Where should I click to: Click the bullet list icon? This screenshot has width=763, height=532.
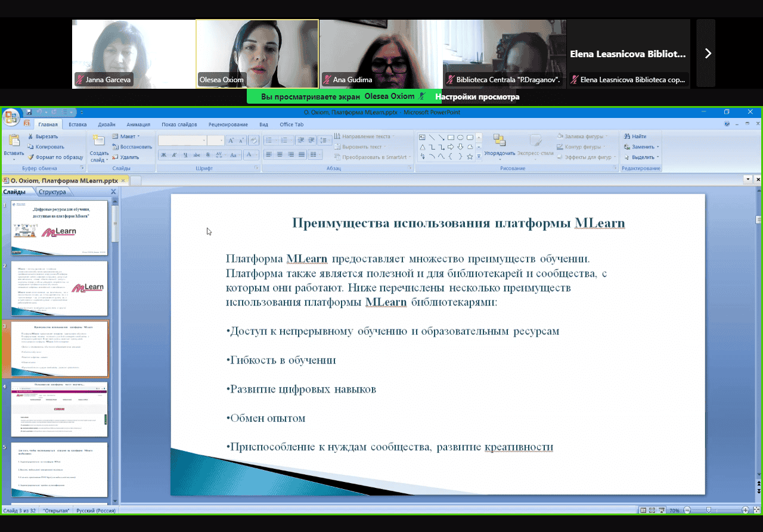(x=269, y=141)
